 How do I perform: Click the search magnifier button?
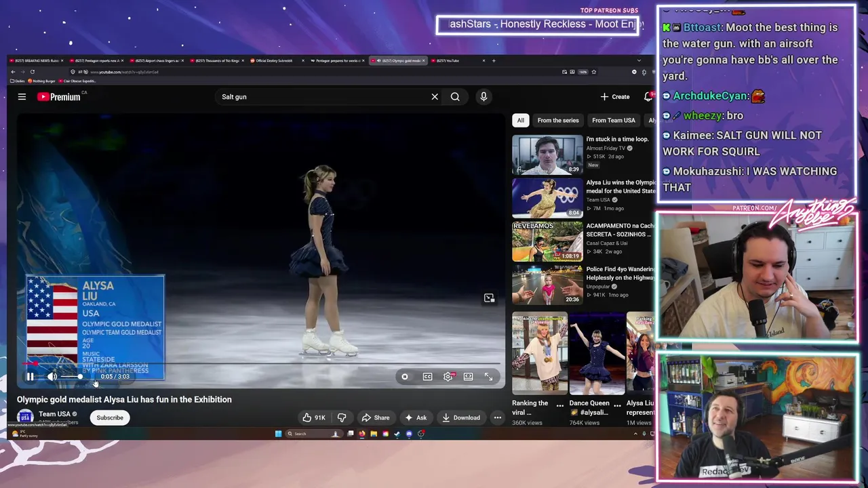click(x=455, y=97)
